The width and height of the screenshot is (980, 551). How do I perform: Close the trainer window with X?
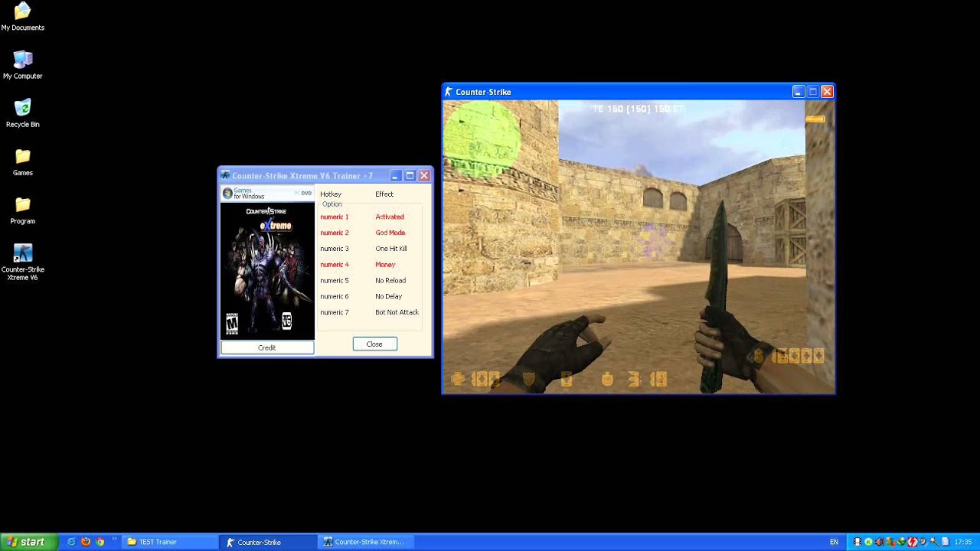tap(424, 176)
